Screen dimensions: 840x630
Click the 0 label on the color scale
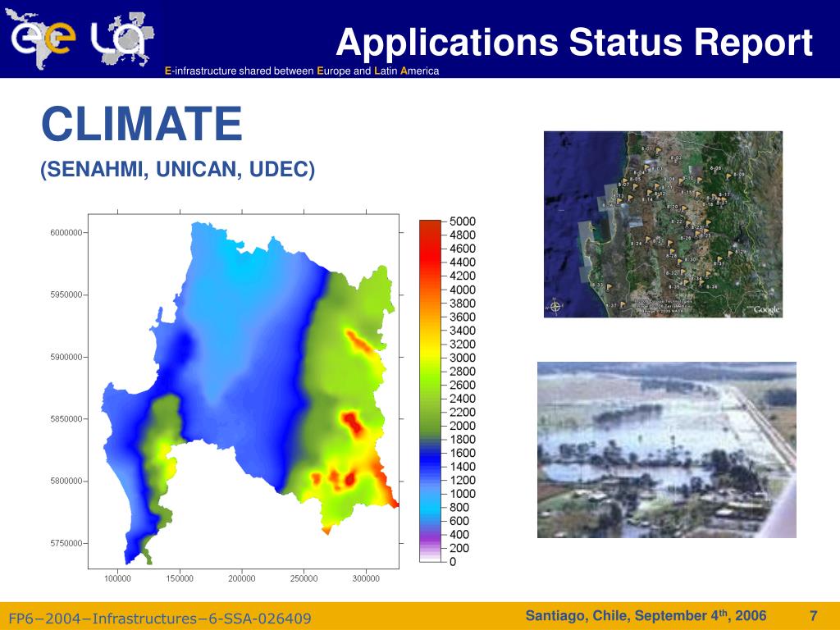(x=453, y=562)
